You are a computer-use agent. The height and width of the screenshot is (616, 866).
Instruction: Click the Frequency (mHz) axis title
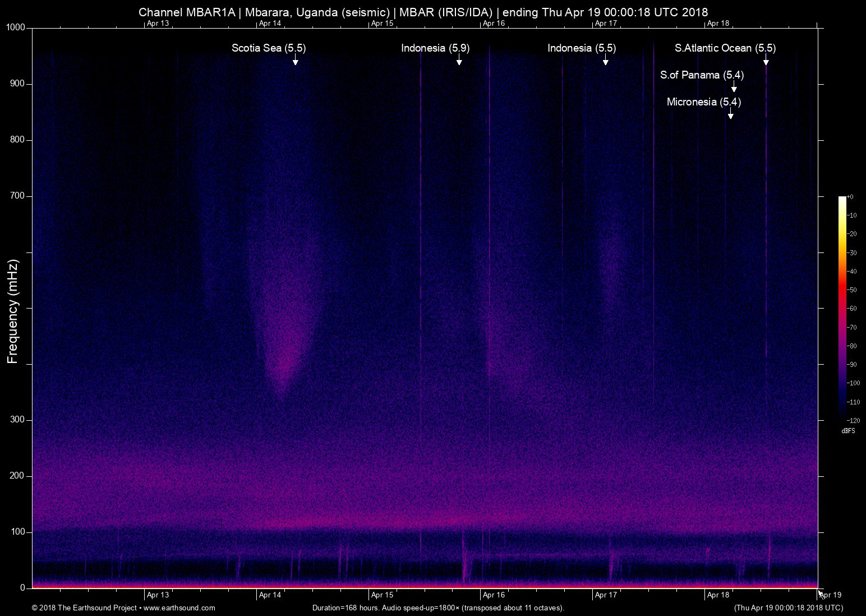[13, 311]
